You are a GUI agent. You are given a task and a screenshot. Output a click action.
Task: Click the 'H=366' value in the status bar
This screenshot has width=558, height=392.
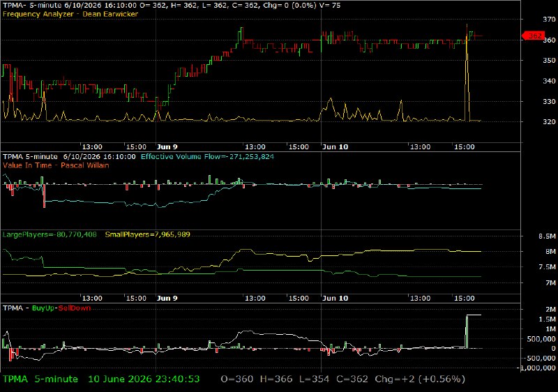coord(276,379)
